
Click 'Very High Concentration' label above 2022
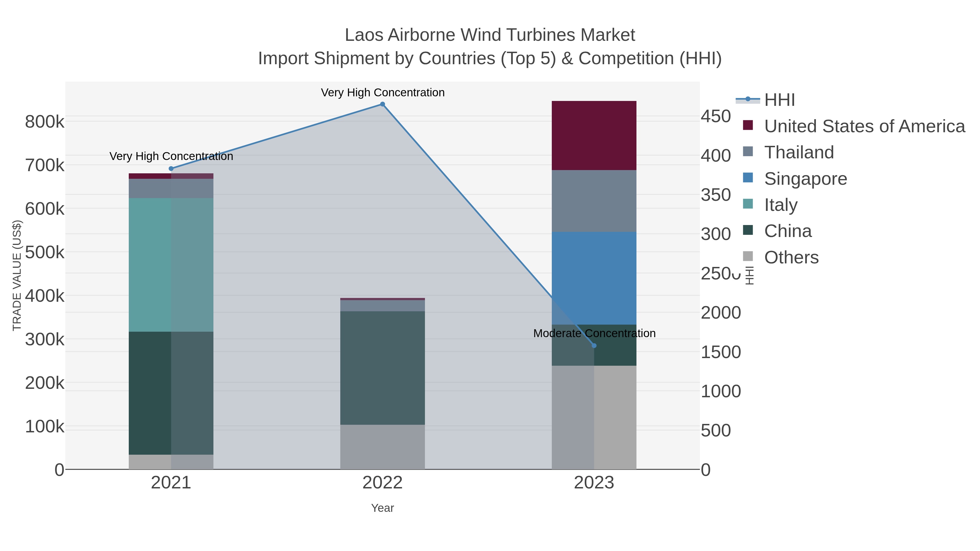point(383,93)
